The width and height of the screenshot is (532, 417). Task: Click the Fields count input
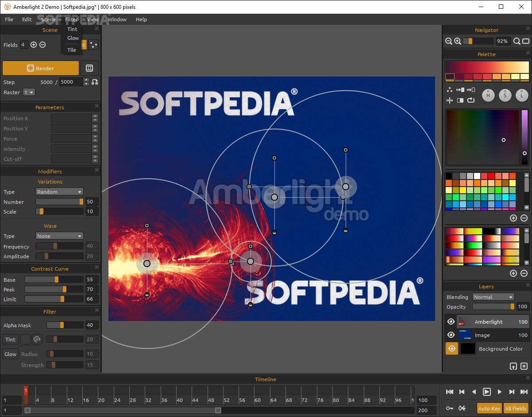coord(24,45)
